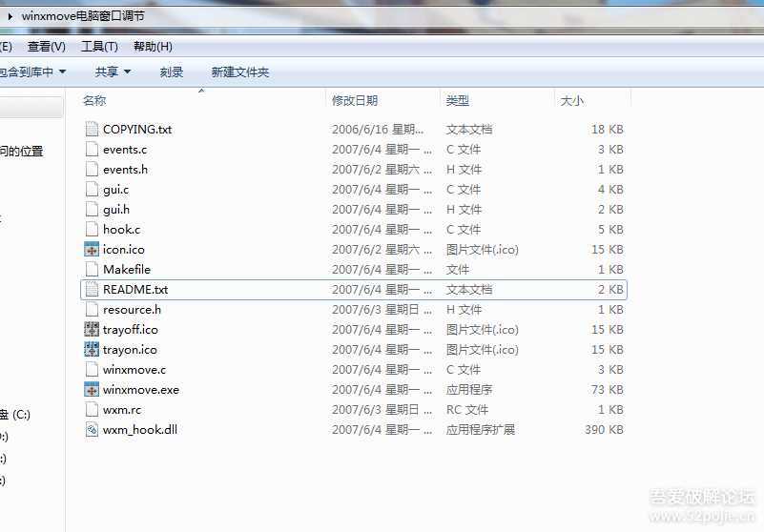
Task: Sort files by 类型 column header
Action: [458, 100]
